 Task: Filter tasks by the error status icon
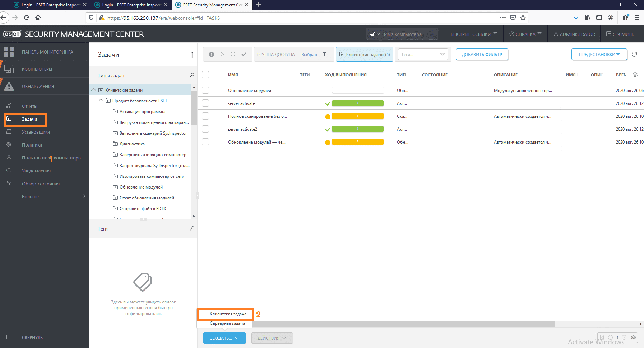point(212,54)
